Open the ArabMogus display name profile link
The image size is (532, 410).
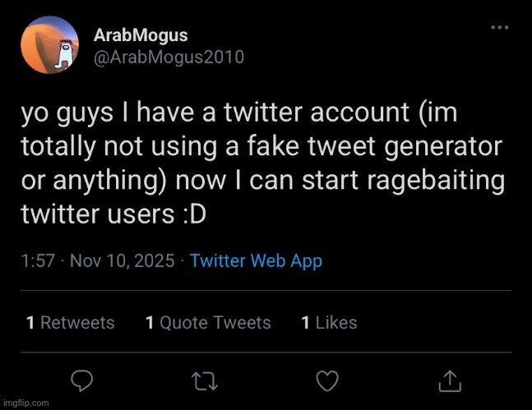pyautogui.click(x=140, y=35)
